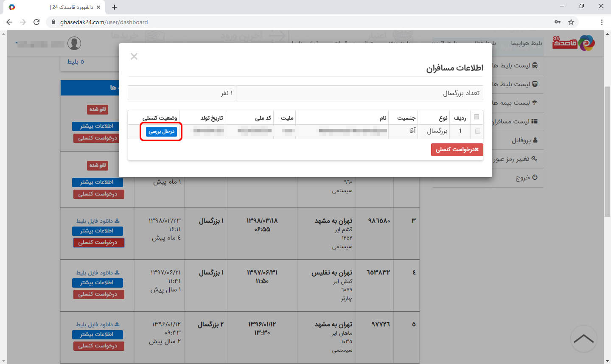Image resolution: width=611 pixels, height=364 pixels.
Task: Click the page vertical scrollbar
Action: 607,151
